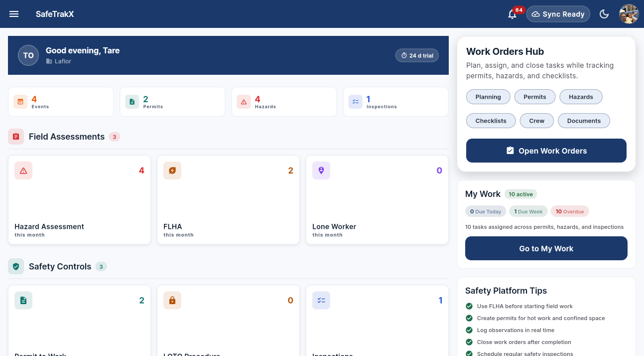This screenshot has width=644, height=356.
Task: Open the Hazards summary card
Action: [x=284, y=102]
